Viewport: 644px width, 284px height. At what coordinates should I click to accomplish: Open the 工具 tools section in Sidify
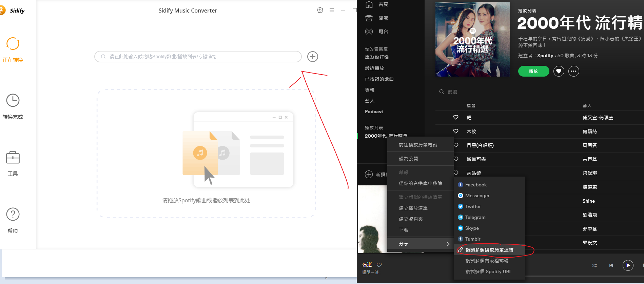coord(13,164)
